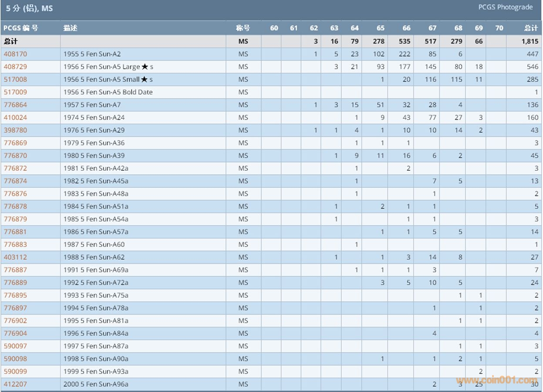Click the grade 66 column header
Screen dimensions: 543x392
[406, 28]
